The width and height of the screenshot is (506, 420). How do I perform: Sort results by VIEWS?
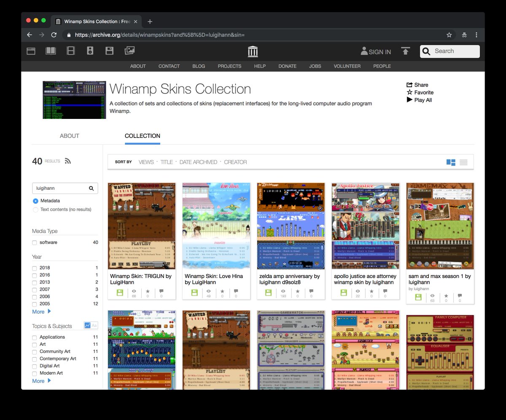click(x=146, y=162)
